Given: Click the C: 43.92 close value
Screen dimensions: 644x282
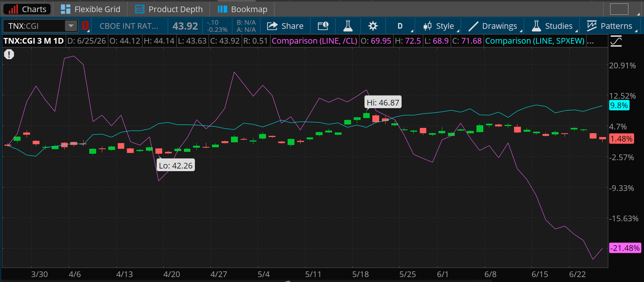Looking at the screenshot, I should pos(225,41).
